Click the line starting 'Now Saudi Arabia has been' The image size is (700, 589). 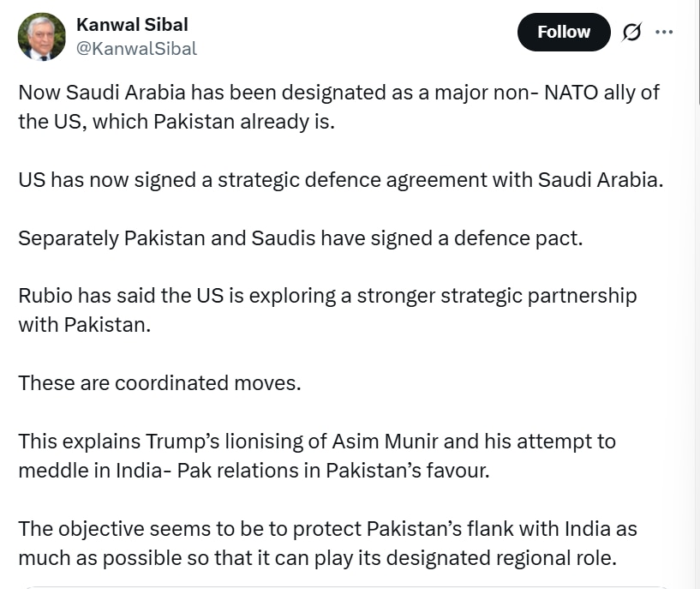[x=338, y=92]
